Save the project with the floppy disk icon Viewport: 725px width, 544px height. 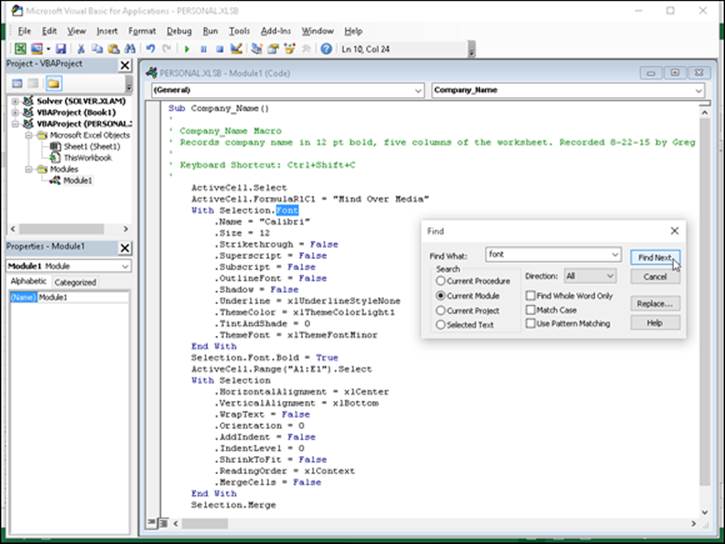61,49
